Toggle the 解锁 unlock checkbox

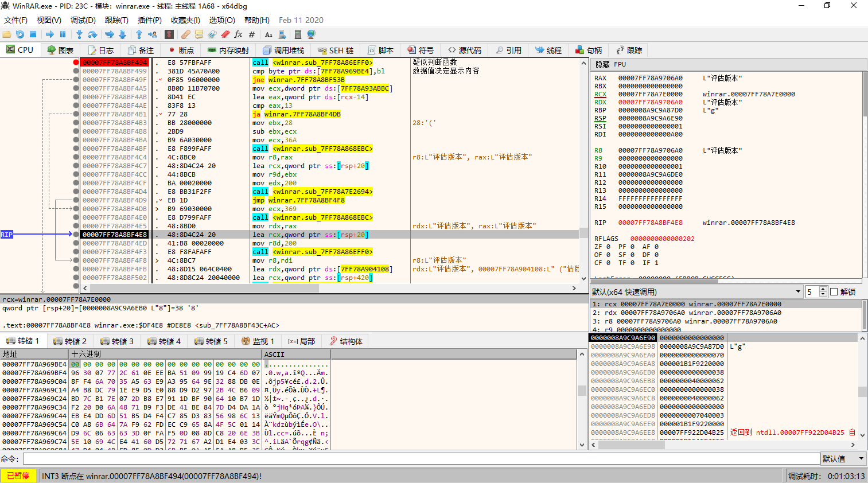click(x=834, y=292)
